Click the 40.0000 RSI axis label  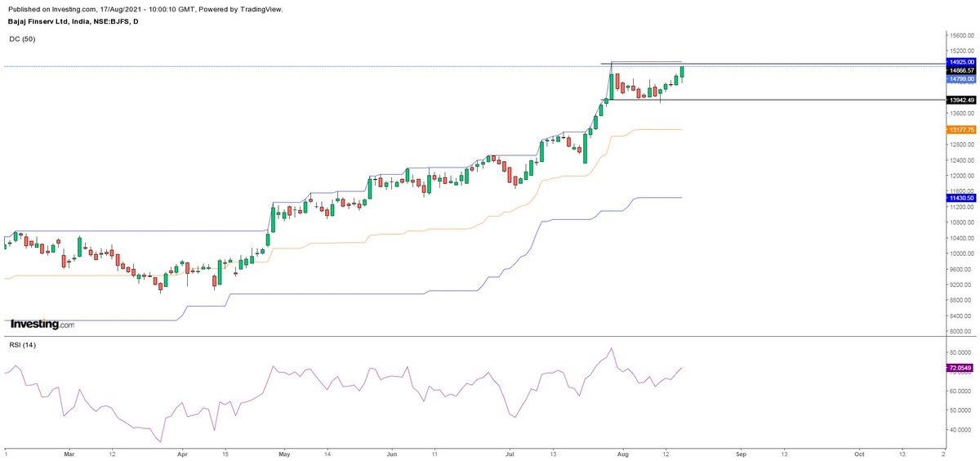(961, 429)
